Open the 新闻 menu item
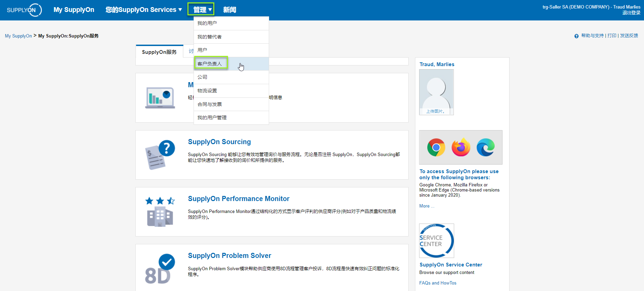The image size is (644, 291). pyautogui.click(x=230, y=10)
